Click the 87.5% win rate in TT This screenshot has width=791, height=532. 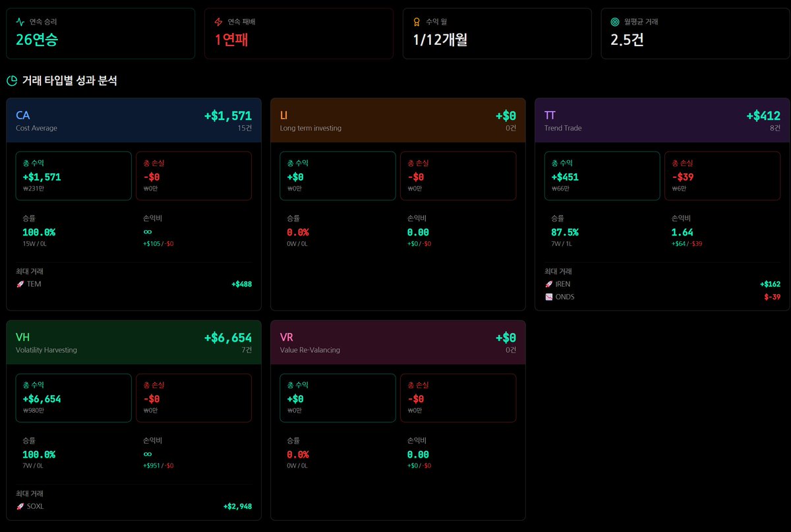565,232
